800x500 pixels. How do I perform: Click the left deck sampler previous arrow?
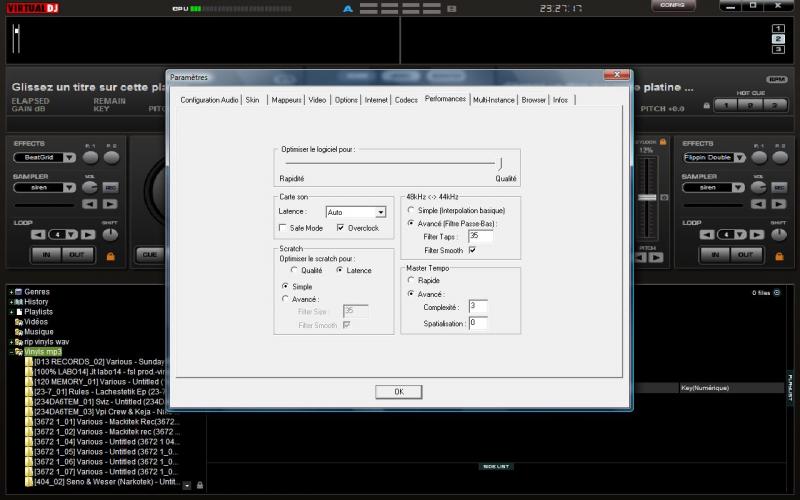pyautogui.click(x=90, y=204)
